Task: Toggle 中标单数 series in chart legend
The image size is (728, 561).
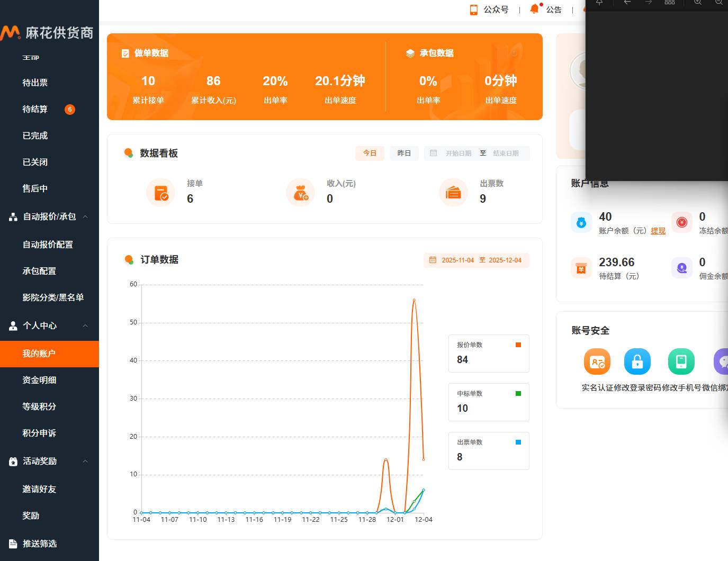Action: pyautogui.click(x=518, y=394)
